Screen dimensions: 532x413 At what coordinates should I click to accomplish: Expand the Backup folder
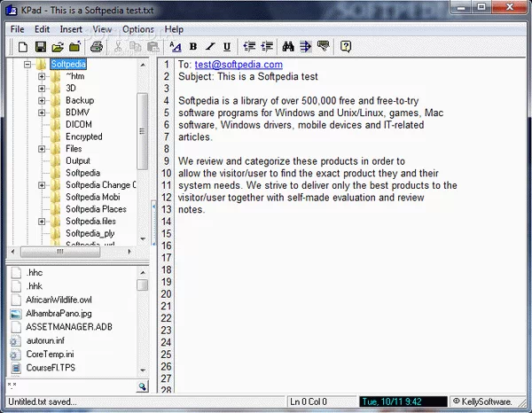click(42, 101)
